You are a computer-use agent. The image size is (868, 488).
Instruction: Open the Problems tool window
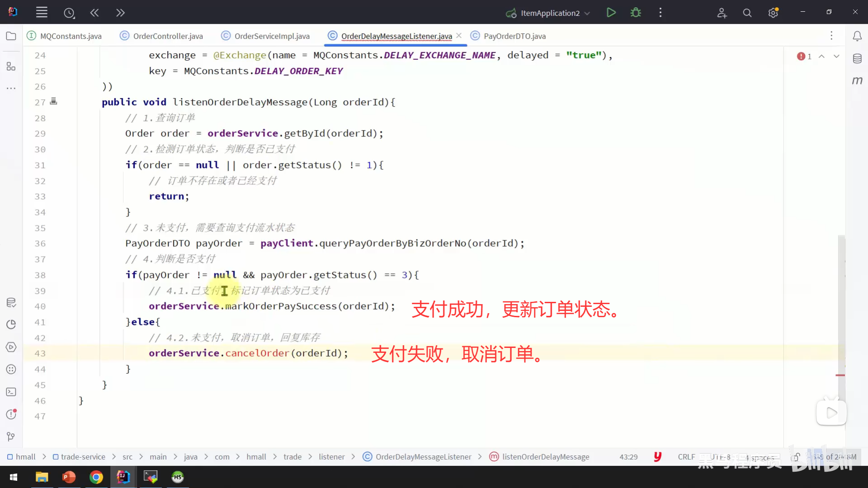click(11, 414)
